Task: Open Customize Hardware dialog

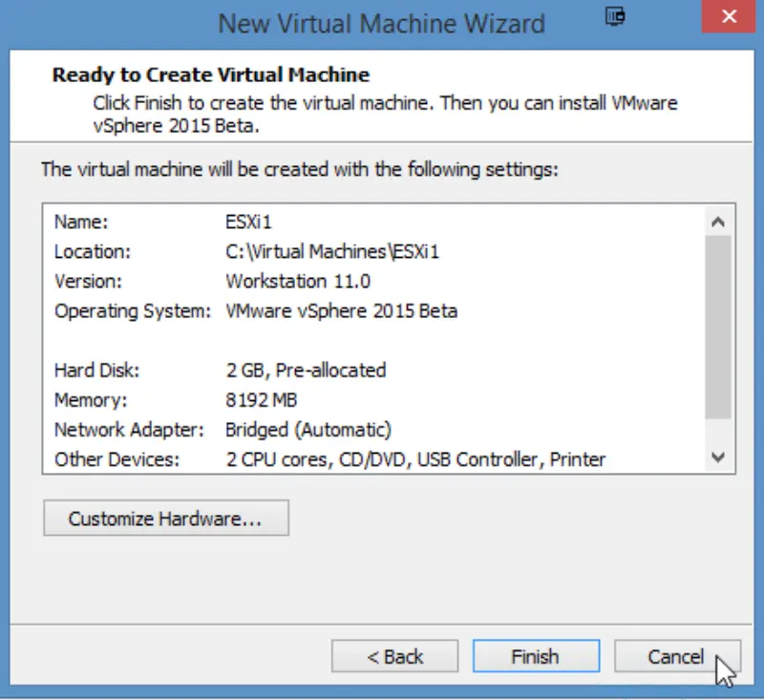Action: [x=167, y=518]
